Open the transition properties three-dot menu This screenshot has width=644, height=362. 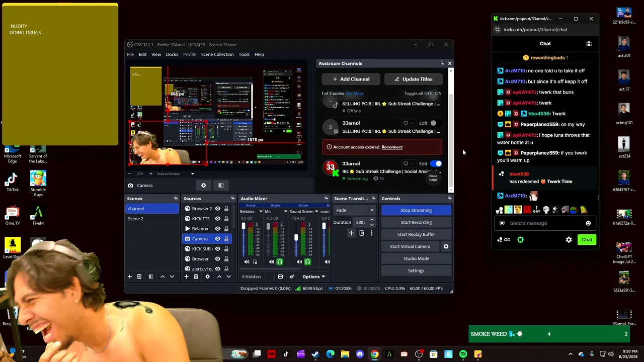coord(371,233)
